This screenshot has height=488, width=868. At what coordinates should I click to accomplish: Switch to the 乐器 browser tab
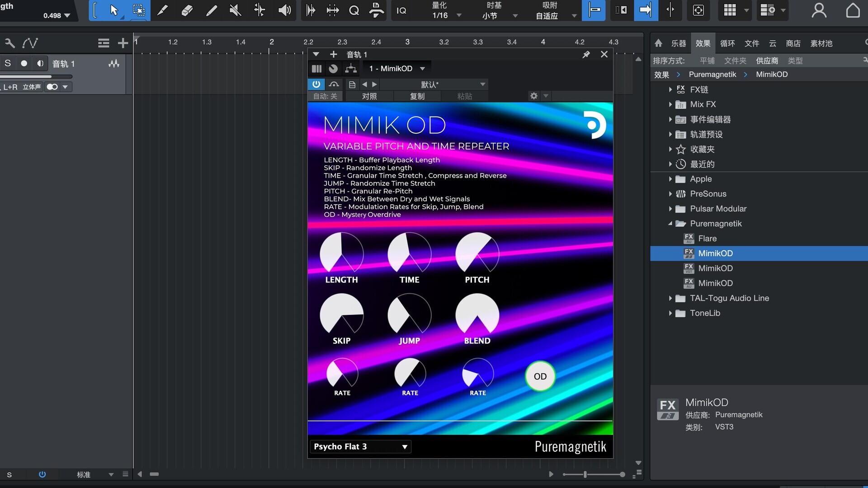(x=678, y=43)
